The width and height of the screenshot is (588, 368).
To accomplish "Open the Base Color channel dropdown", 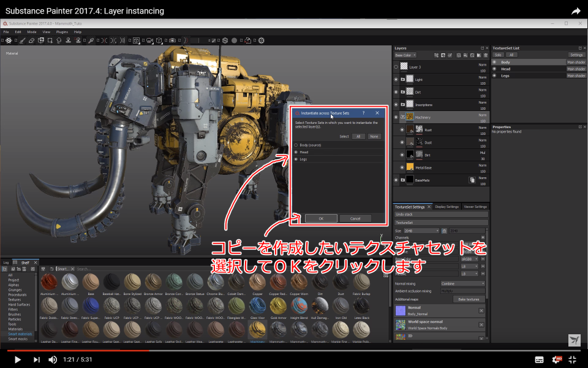I will coord(405,55).
